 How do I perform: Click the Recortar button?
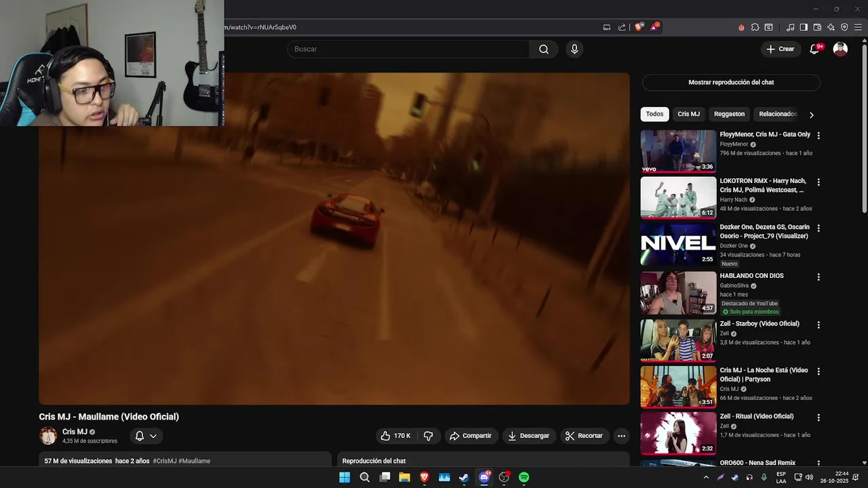pos(584,436)
